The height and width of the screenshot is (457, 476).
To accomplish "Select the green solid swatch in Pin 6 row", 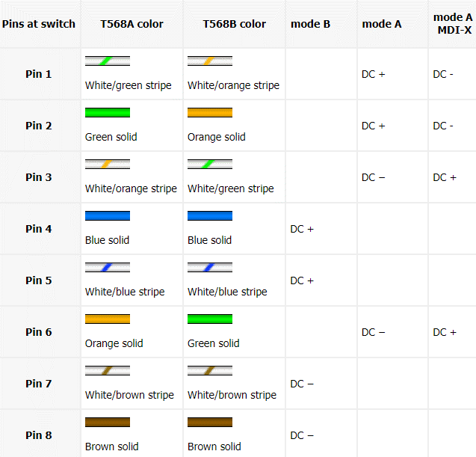I will point(210,319).
